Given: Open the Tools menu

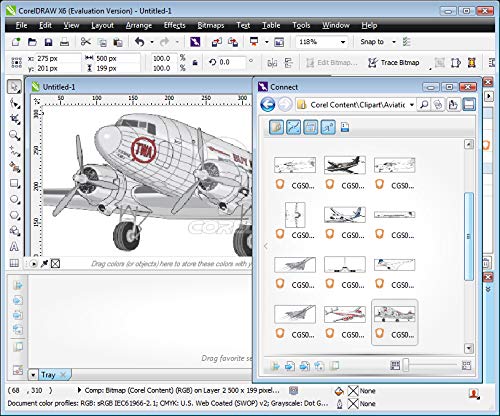Looking at the screenshot, I should pos(301,25).
